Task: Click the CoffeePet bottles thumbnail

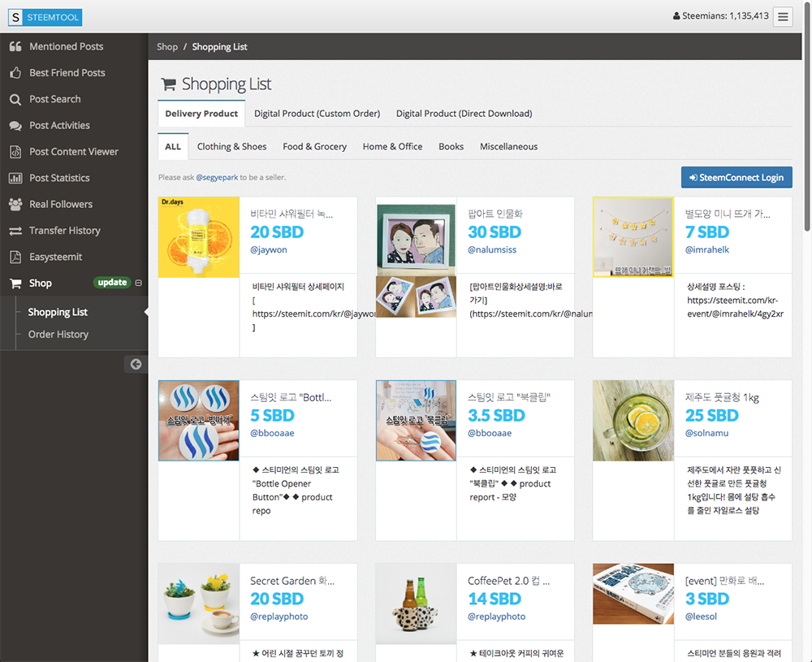Action: (417, 604)
